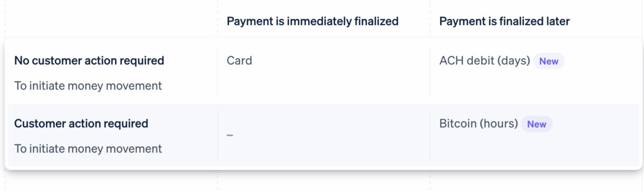Click the shaded row's "Customer action required" heading
The height and width of the screenshot is (192, 644).
pos(81,124)
